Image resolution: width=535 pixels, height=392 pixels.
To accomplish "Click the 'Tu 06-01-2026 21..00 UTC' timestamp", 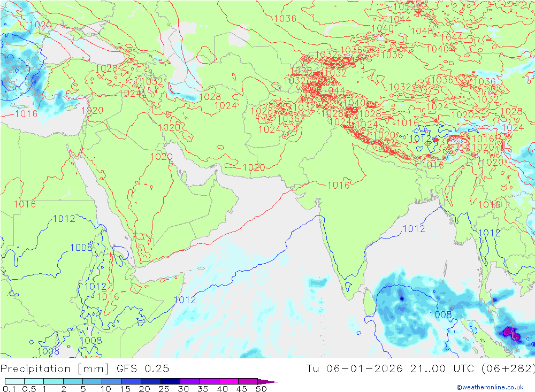I will (390, 368).
